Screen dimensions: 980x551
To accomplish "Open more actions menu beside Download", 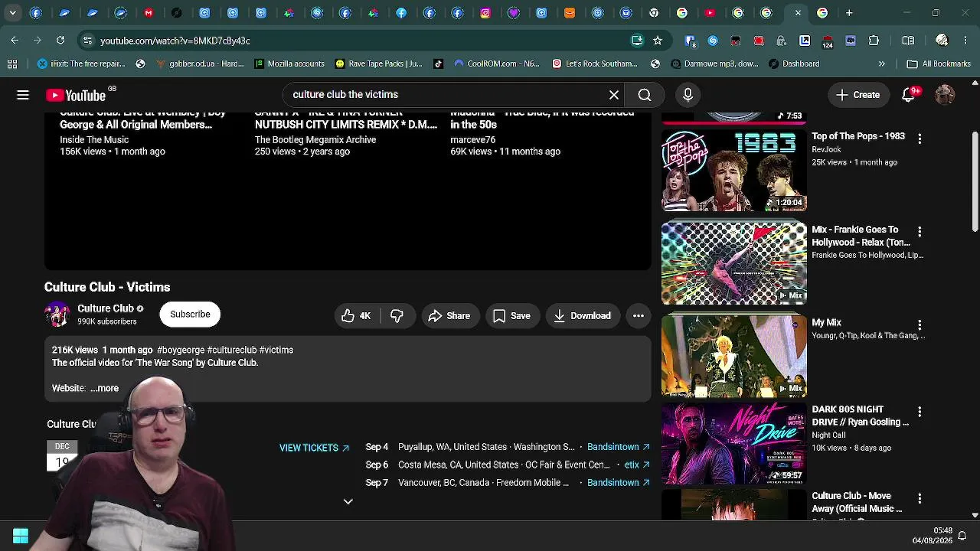I will click(x=639, y=316).
